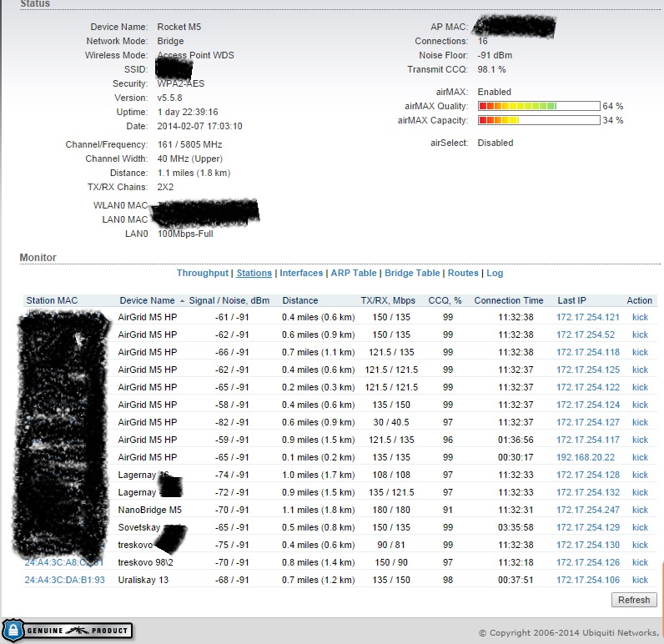Open IP link 172.17.254.125
Image resolution: width=664 pixels, height=644 pixels.
tap(588, 370)
